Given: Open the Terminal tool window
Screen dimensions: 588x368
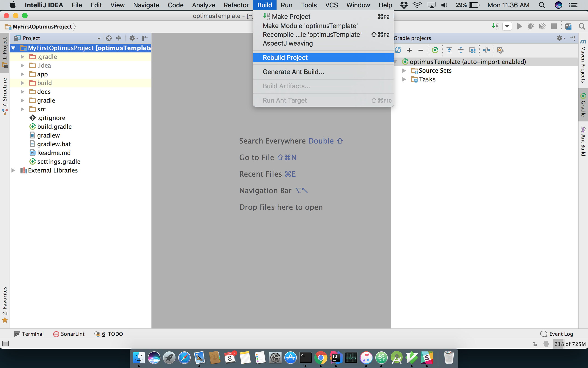Looking at the screenshot, I should click(29, 334).
